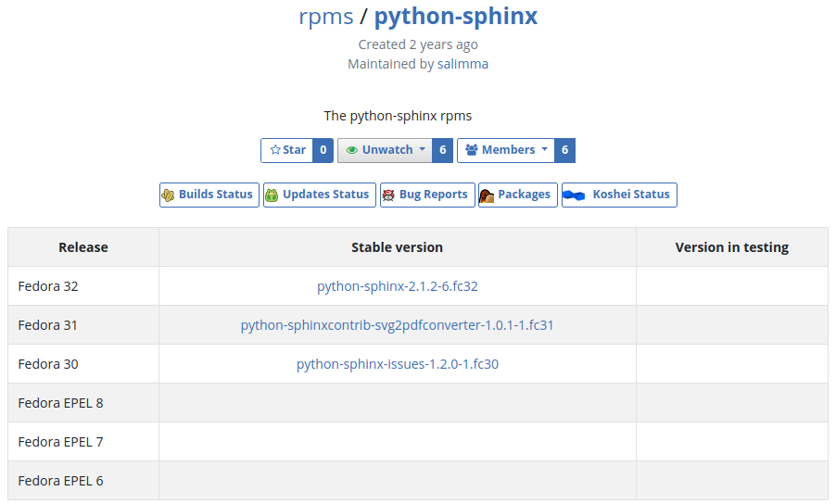
Task: Click the Bug Reports bug icon
Action: [388, 195]
